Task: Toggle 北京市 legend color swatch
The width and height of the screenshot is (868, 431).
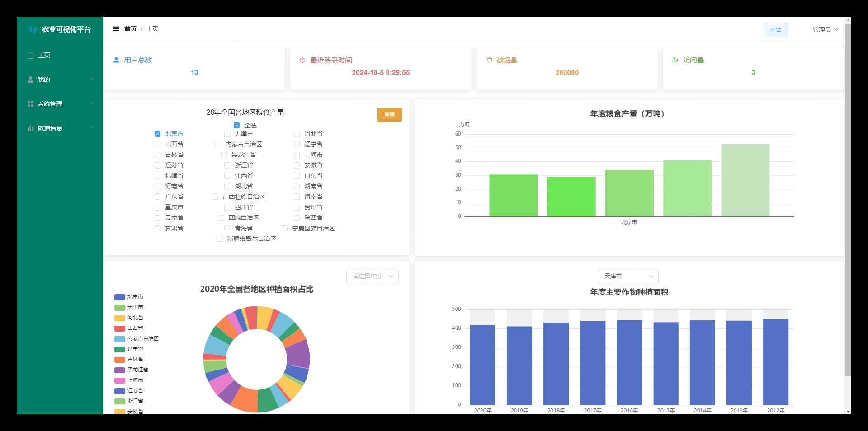Action: pyautogui.click(x=120, y=297)
